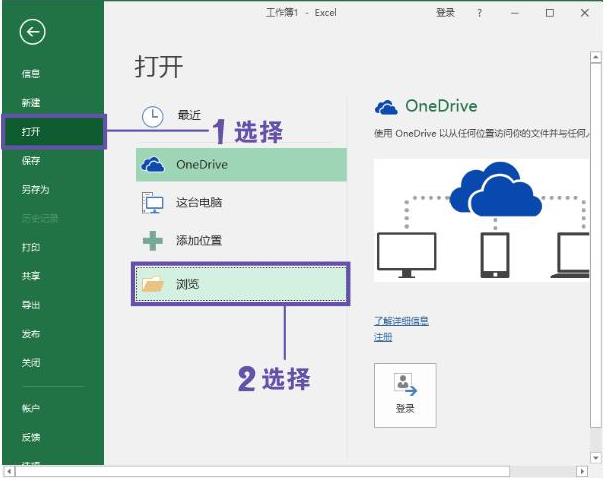This screenshot has height=485, width=610.
Task: Open the 共享 sidebar entry
Action: 31,276
